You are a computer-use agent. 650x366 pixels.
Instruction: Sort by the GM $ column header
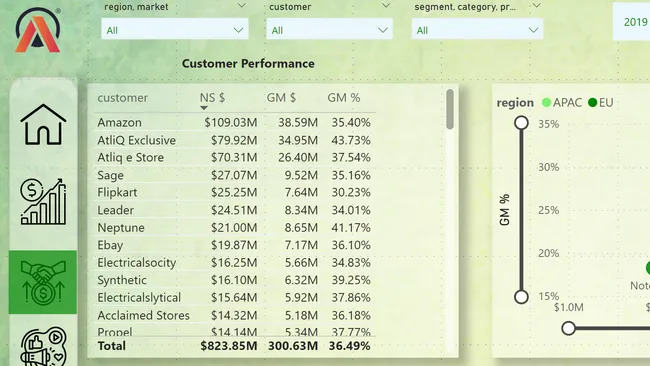(281, 98)
